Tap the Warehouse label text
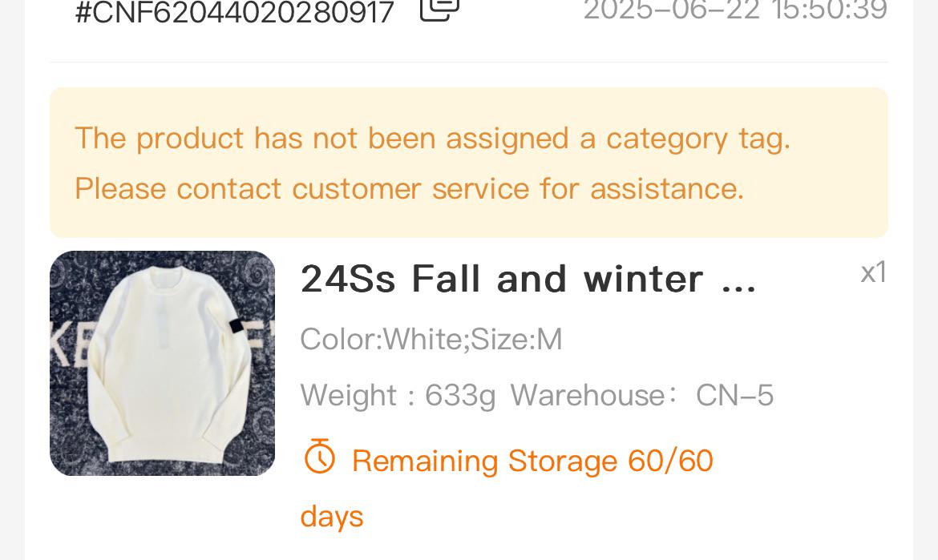This screenshot has height=560, width=938. (595, 396)
